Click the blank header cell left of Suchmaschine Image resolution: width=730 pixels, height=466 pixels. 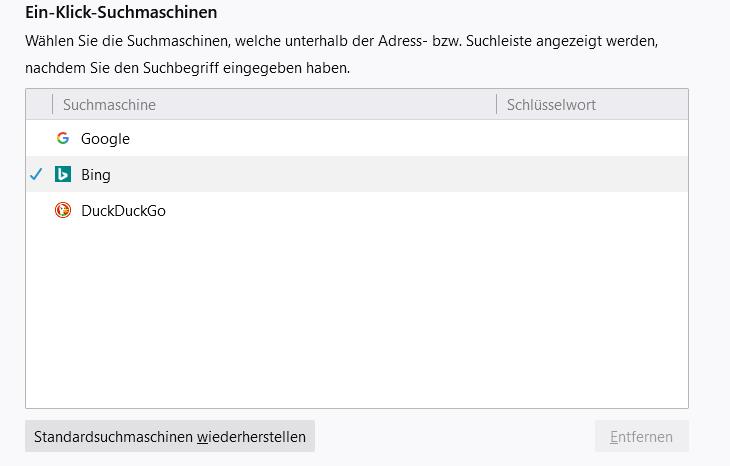tap(39, 104)
